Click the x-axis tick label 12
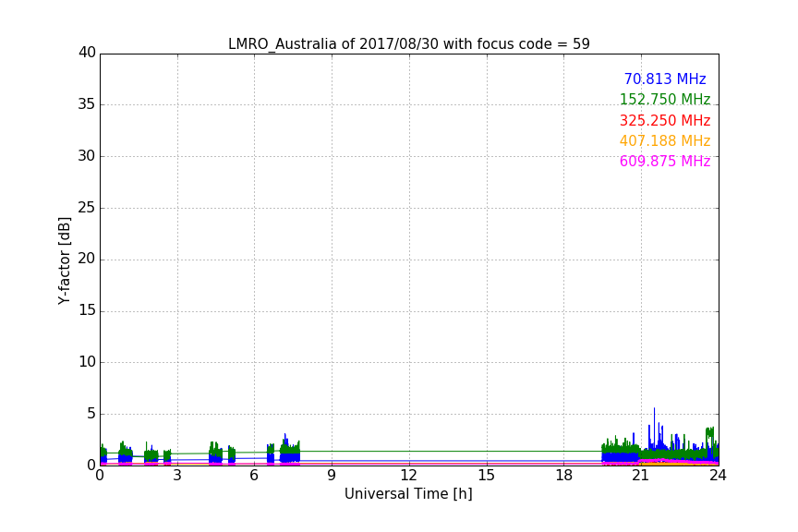The width and height of the screenshot is (798, 532). [x=409, y=476]
